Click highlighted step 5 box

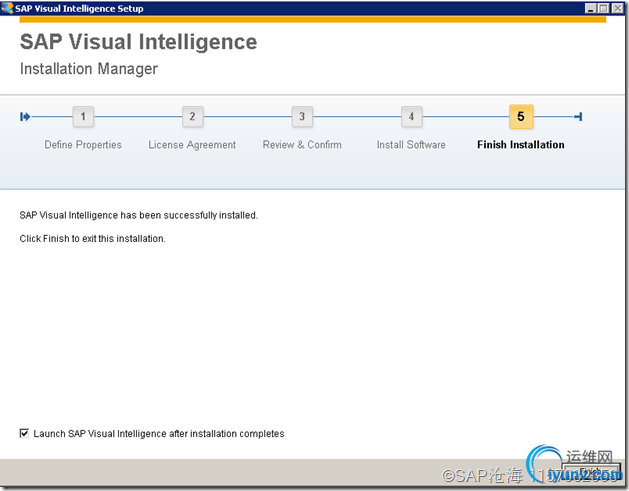coord(521,117)
